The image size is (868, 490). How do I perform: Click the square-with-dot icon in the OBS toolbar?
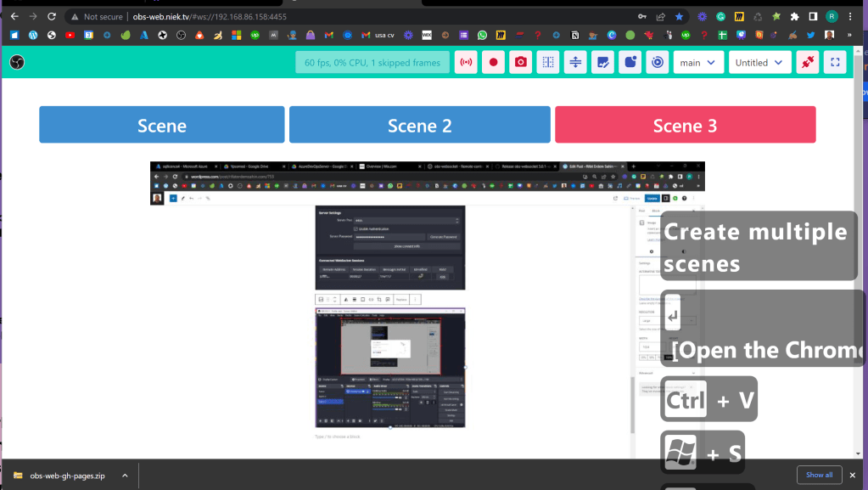click(630, 63)
